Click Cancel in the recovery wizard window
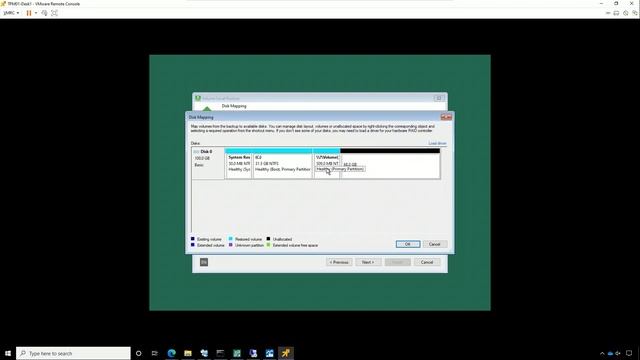 pos(427,262)
